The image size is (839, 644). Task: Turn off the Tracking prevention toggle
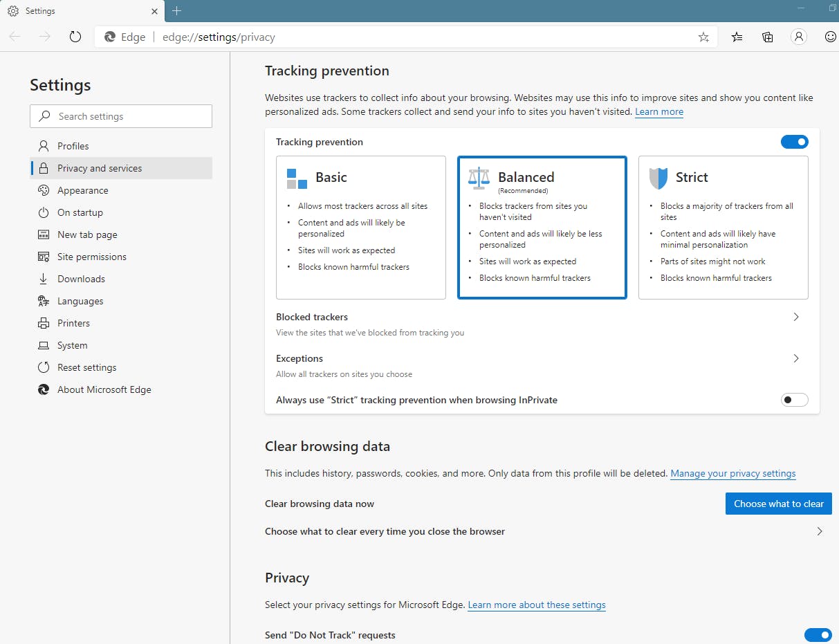coord(794,142)
